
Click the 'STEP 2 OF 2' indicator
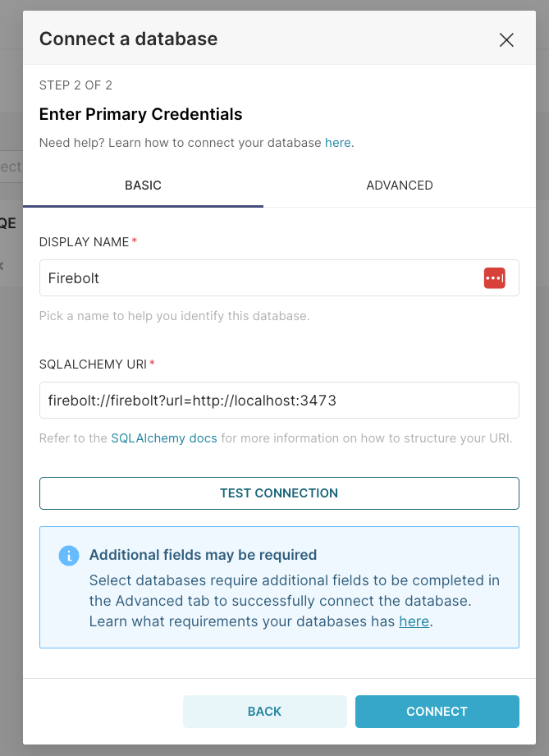click(x=75, y=85)
